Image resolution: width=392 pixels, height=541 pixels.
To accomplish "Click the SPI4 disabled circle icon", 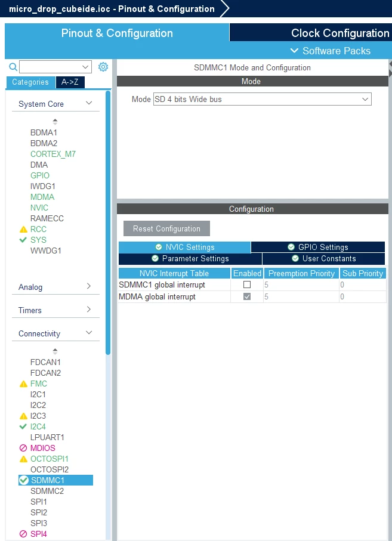I will coord(23,534).
